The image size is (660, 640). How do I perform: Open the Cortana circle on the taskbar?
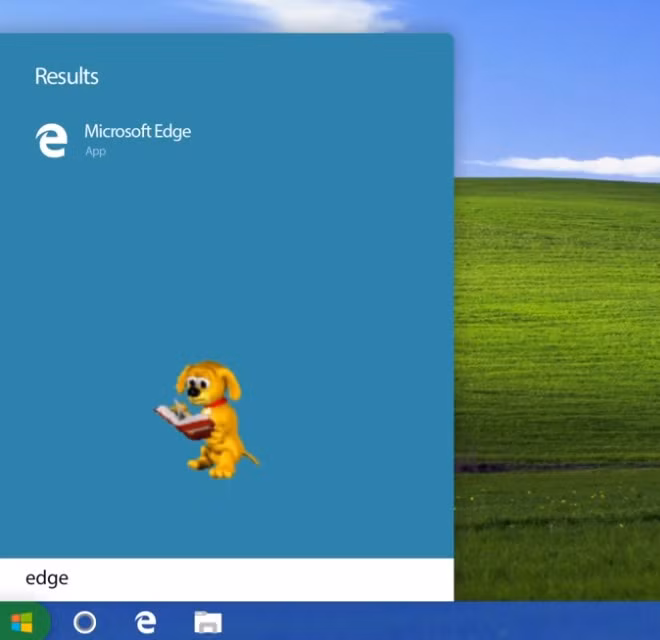click(x=85, y=623)
